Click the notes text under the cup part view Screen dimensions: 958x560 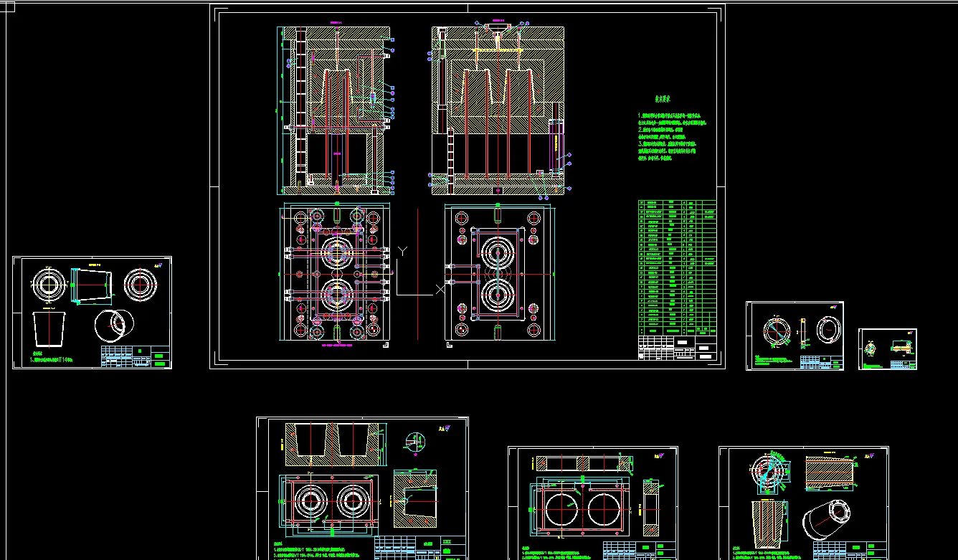pos(52,359)
